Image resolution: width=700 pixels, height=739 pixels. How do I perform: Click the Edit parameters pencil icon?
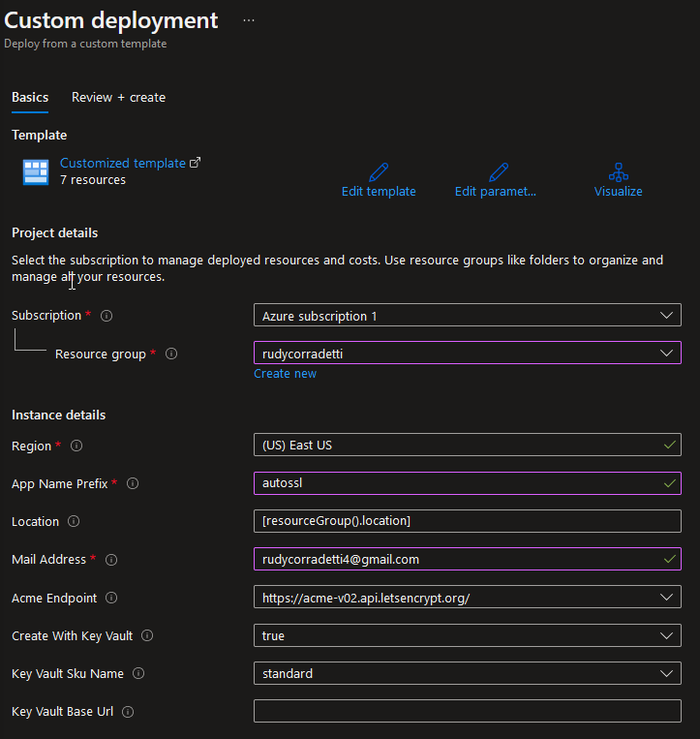tap(499, 172)
